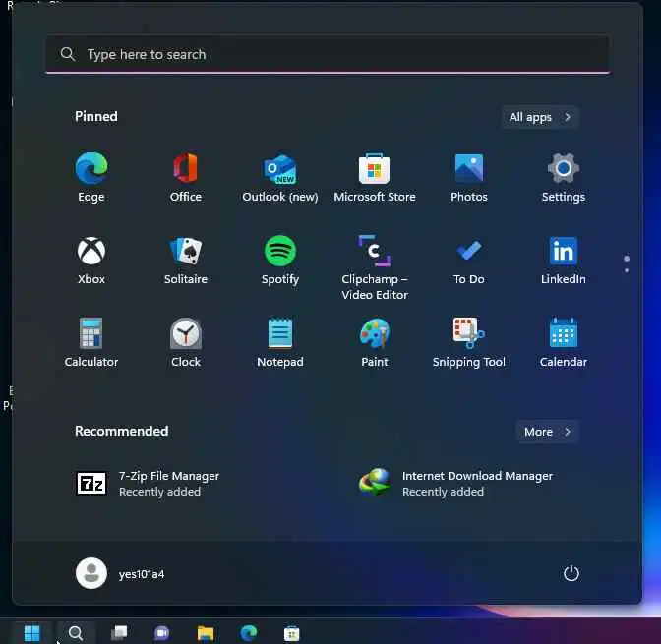Open the Snipping Tool

pos(469,343)
